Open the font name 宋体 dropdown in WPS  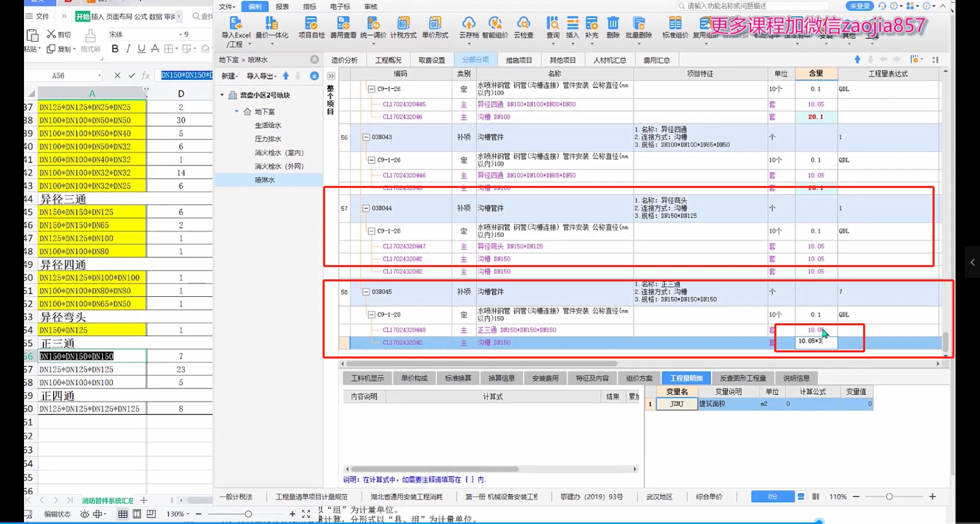pyautogui.click(x=180, y=34)
